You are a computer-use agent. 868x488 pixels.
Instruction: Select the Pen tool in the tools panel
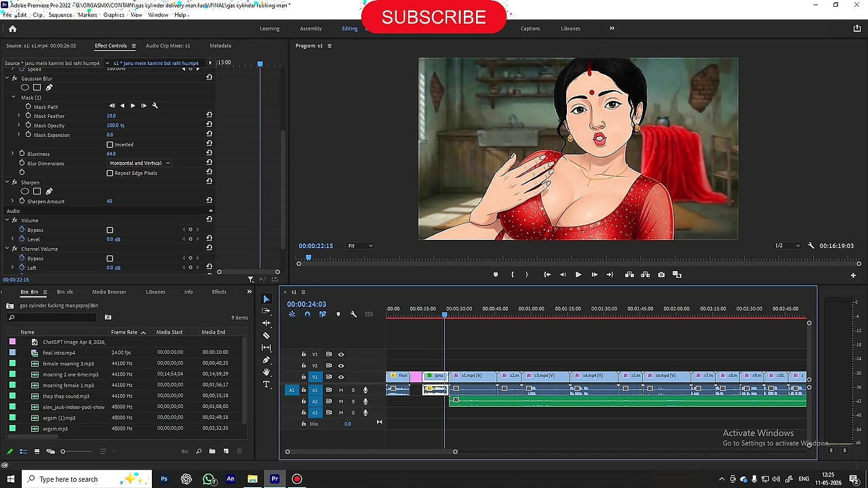266,360
